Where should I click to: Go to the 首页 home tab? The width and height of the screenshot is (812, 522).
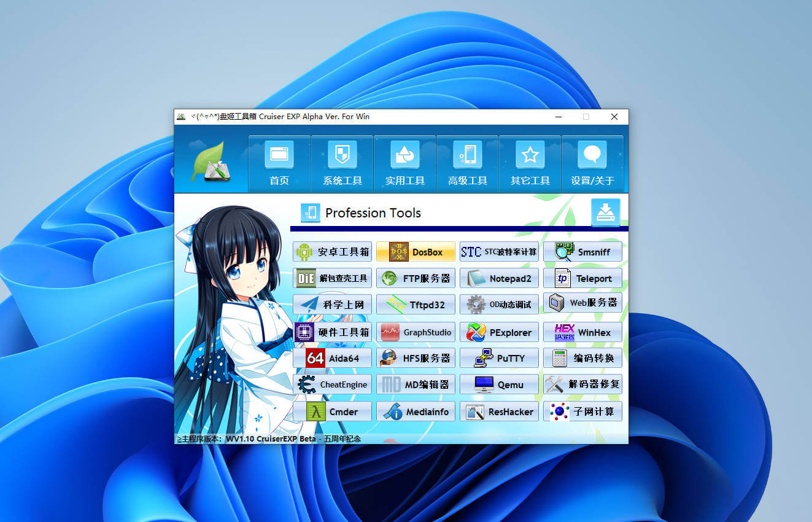coord(279,163)
